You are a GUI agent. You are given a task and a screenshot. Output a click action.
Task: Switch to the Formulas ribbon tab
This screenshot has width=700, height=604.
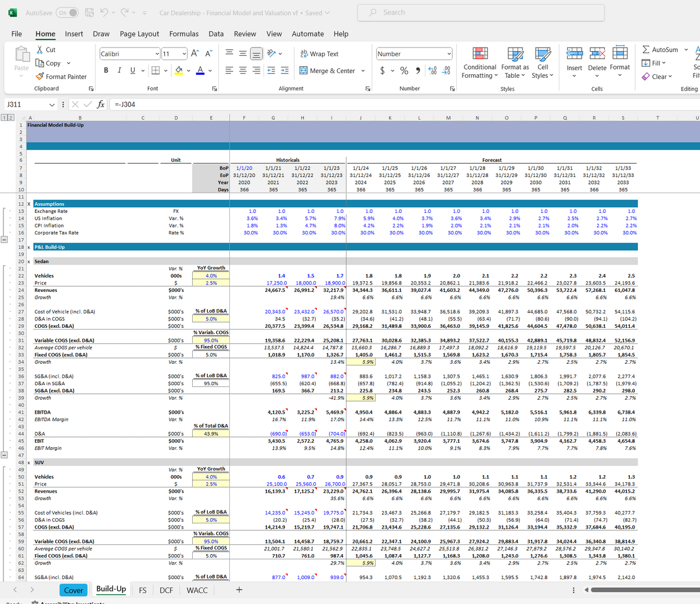tap(184, 34)
